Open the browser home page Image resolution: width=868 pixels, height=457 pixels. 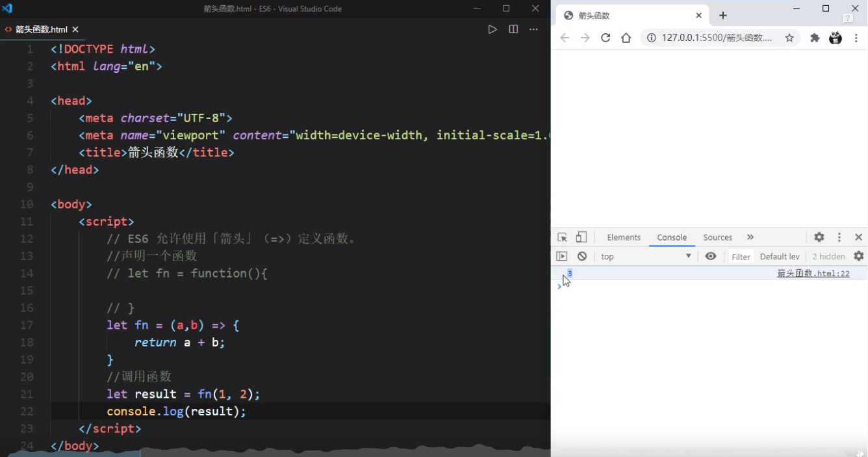[626, 38]
